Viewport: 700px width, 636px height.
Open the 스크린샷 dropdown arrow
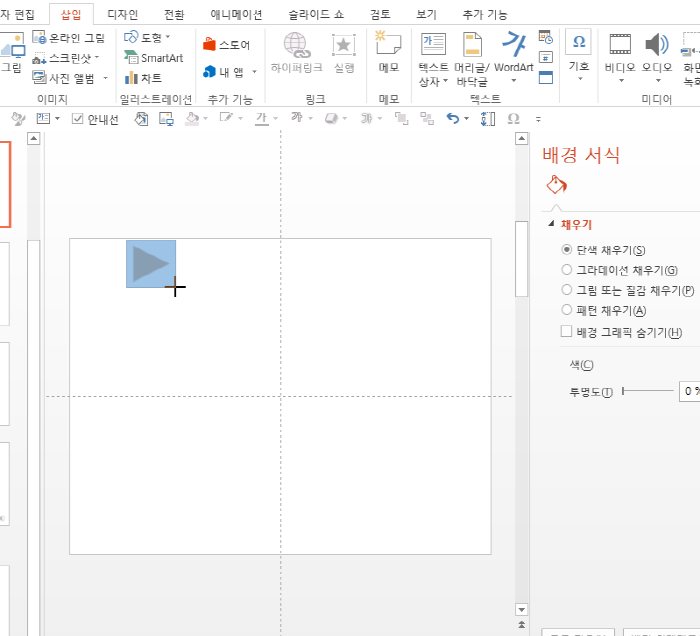[x=97, y=57]
